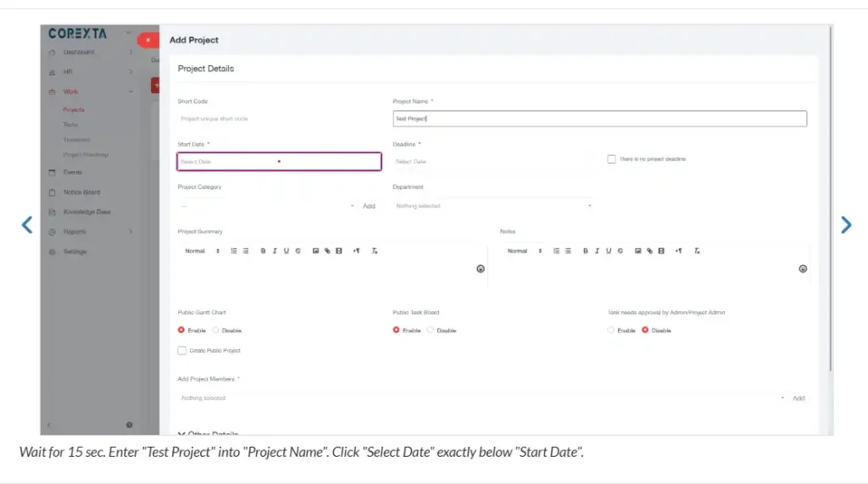The image size is (868, 484).
Task: Check 'There is no project deadline'
Action: [611, 159]
